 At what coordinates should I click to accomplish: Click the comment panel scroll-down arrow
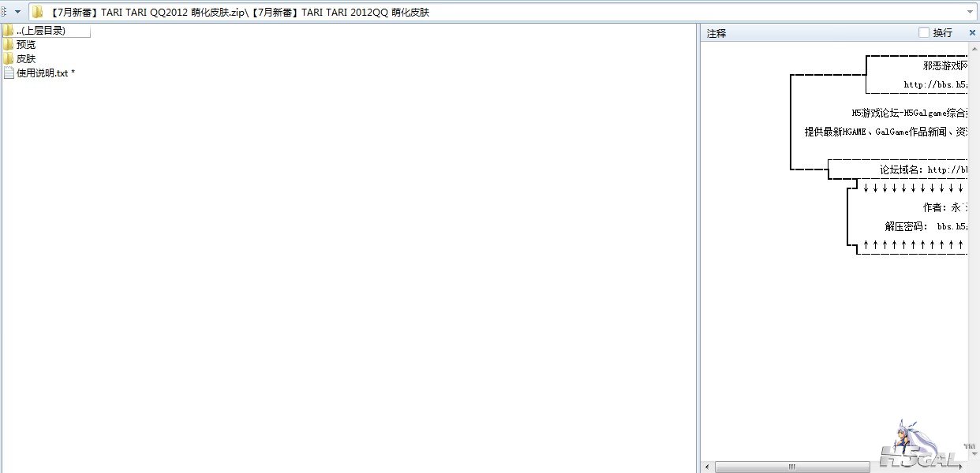pyautogui.click(x=973, y=454)
